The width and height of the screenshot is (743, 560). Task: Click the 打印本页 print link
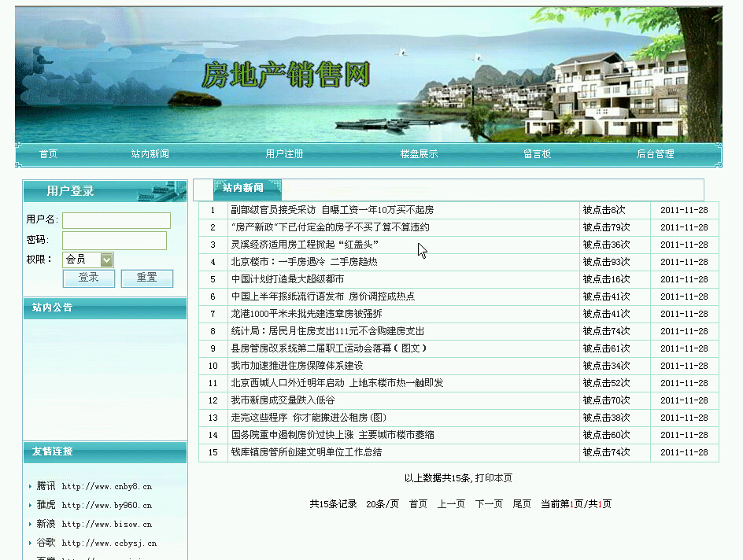coord(493,477)
